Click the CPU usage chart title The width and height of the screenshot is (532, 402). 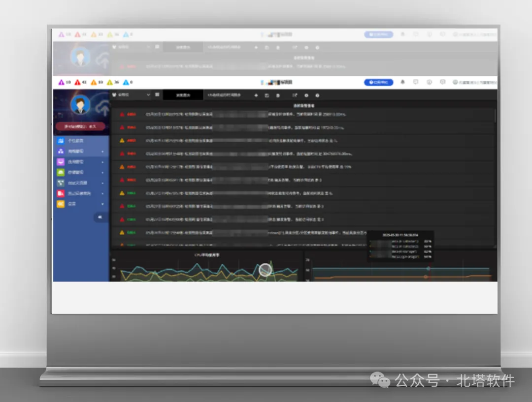(x=207, y=255)
